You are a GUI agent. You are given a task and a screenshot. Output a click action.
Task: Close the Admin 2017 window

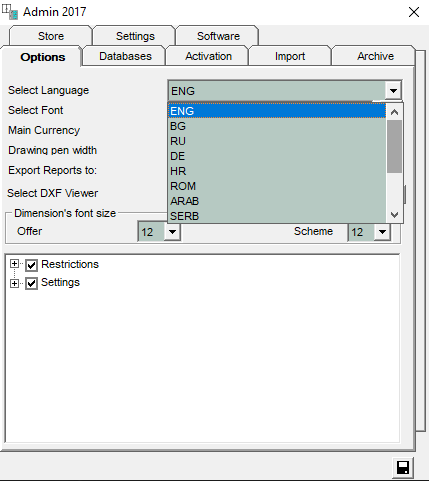point(414,12)
